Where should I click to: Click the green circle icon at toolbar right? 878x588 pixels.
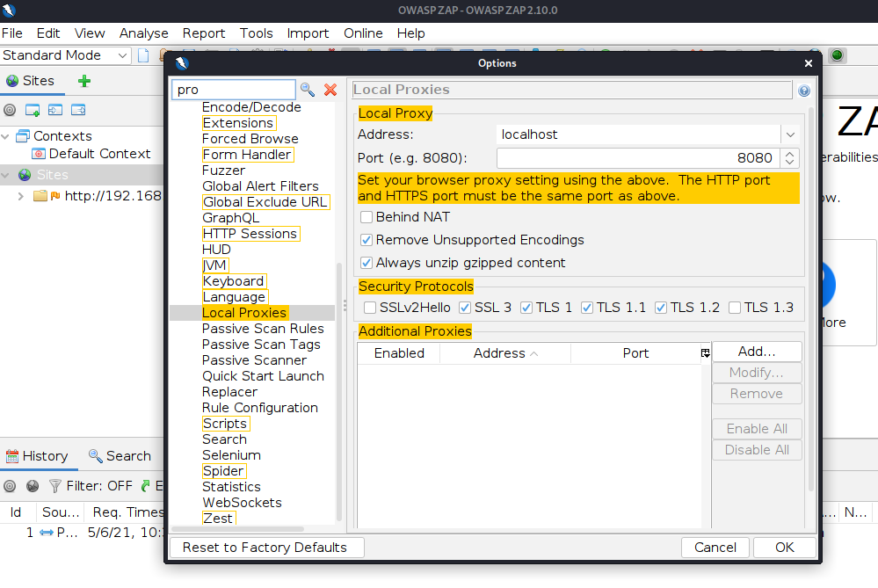click(837, 55)
